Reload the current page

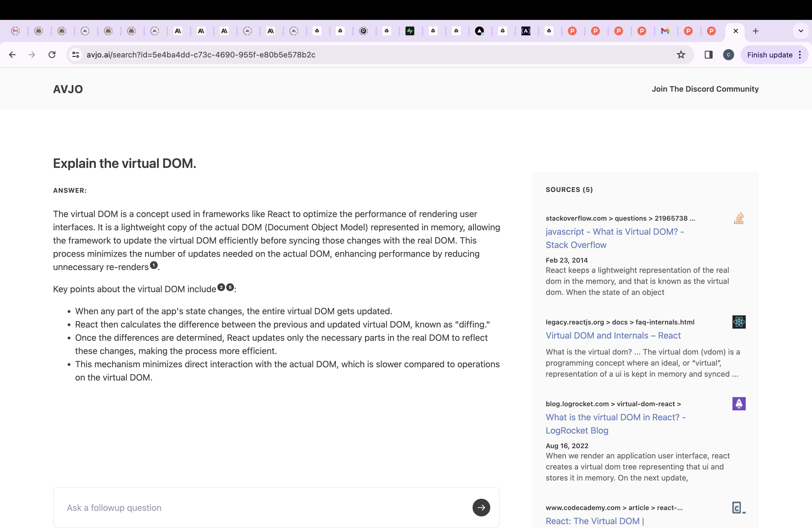click(52, 55)
